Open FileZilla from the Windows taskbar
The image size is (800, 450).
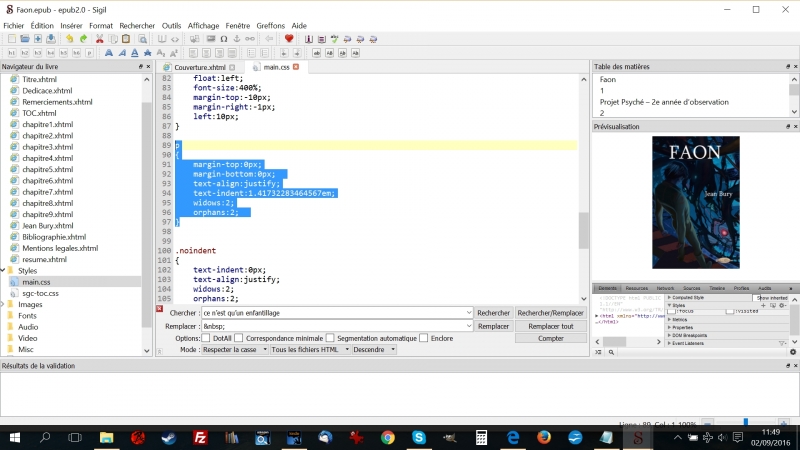click(x=200, y=438)
